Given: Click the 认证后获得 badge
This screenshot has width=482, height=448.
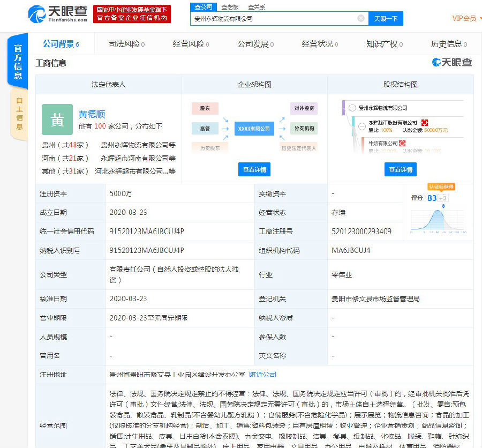Looking at the screenshot, I should point(441,187).
